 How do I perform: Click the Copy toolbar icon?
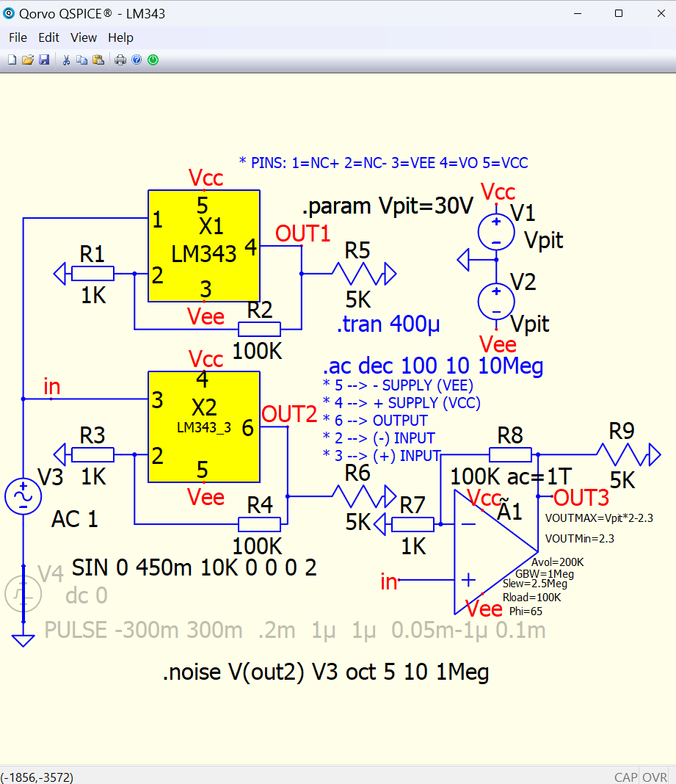coord(82,60)
